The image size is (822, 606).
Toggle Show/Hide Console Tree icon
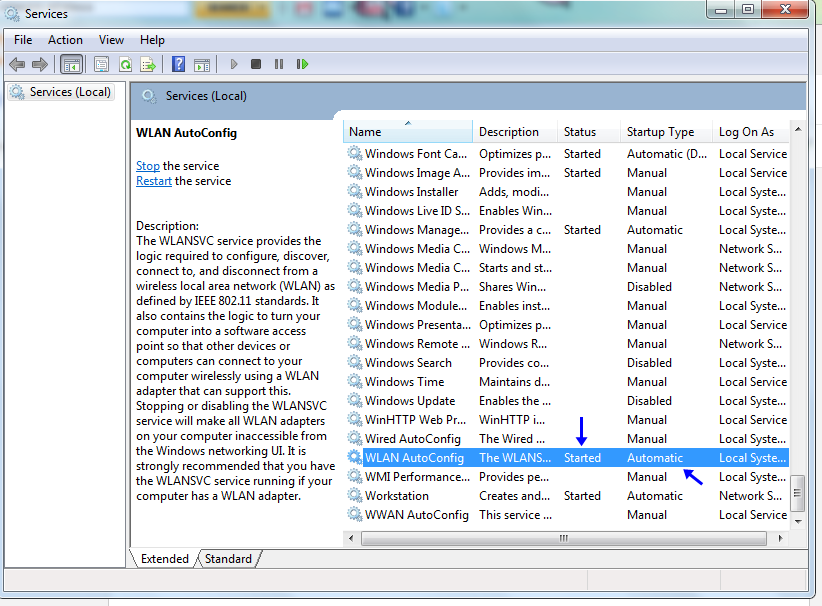[72, 64]
